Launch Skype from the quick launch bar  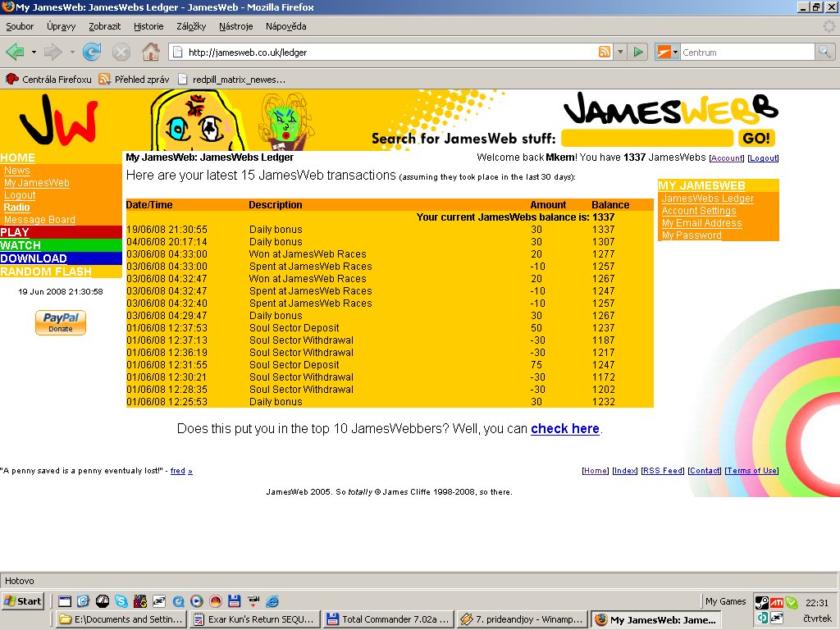coord(121,601)
